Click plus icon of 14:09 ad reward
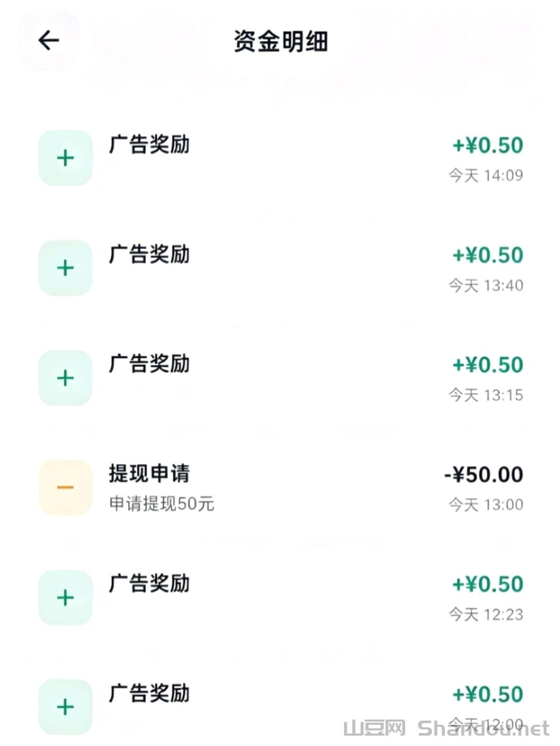560x746 pixels. click(x=65, y=158)
